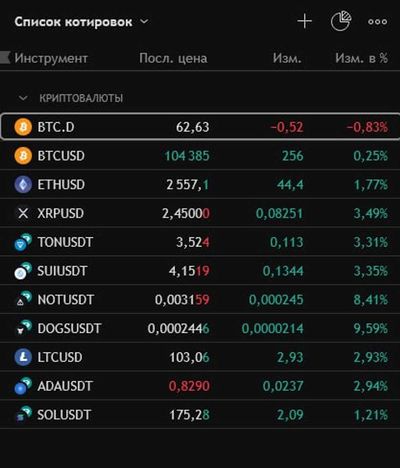Open the three-dots more options menu
Viewport: 400px width, 468px height.
point(377,22)
